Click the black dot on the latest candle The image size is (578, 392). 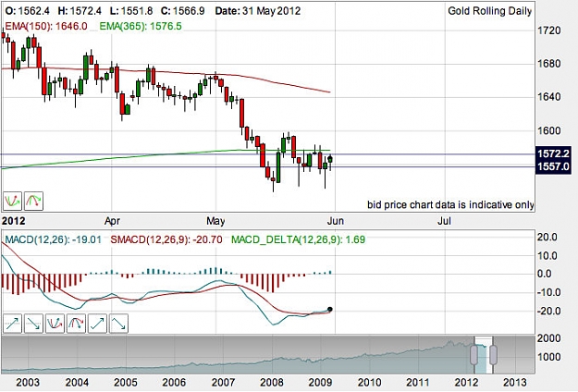point(330,159)
